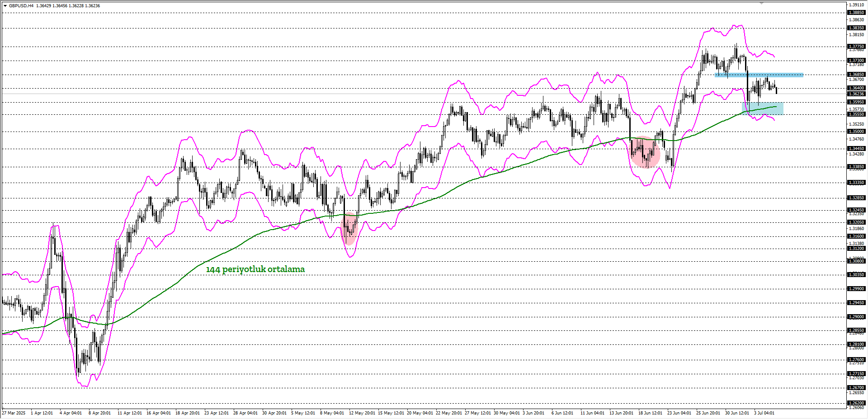Click the '8 May 04:01' time axis label

[x=332, y=413]
